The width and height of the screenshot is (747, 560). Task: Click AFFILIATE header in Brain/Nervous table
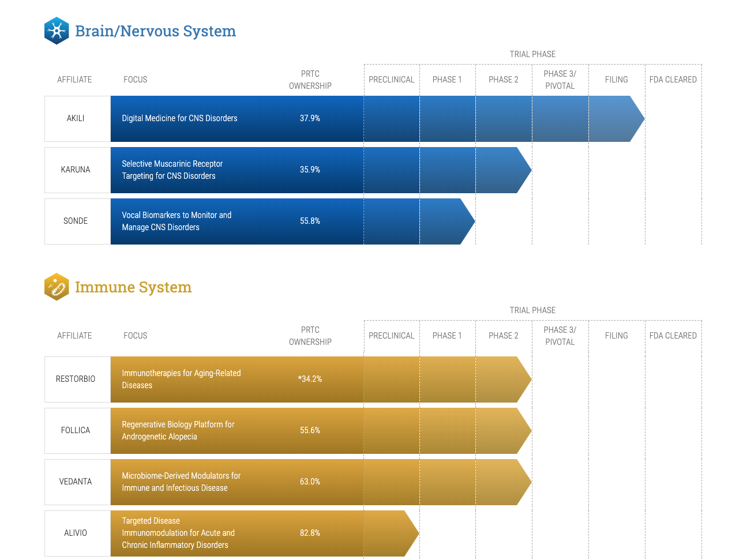74,80
